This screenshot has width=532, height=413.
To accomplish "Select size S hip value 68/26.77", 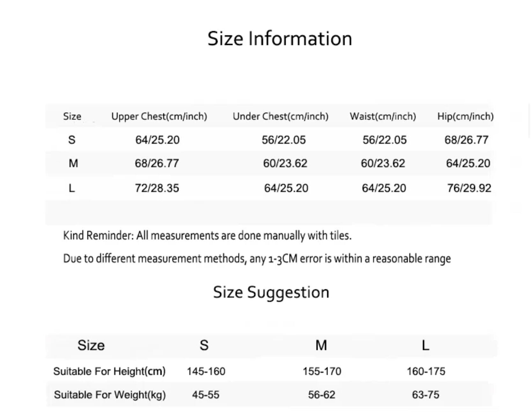I will tap(466, 140).
